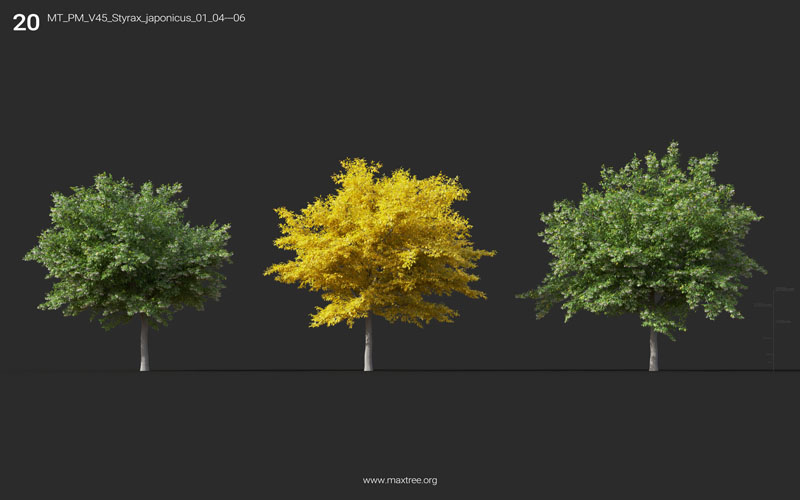Click the large number 20 label
800x500 pixels.
click(26, 22)
